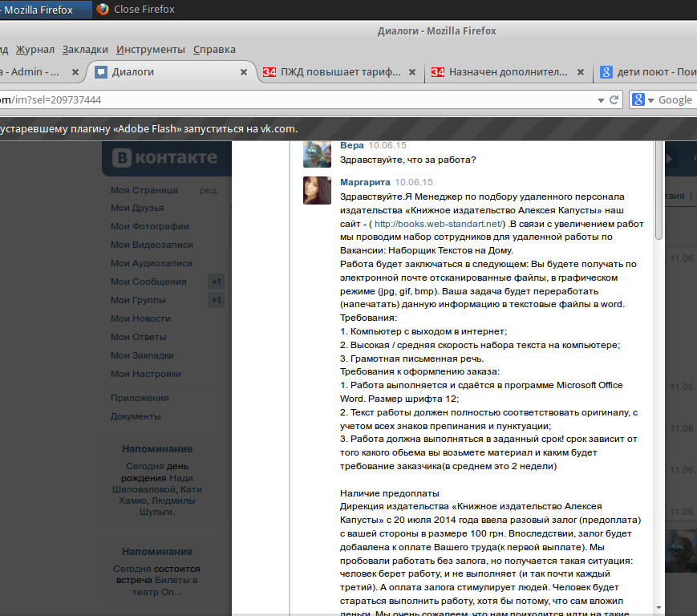Open sender name Вера

(x=351, y=145)
